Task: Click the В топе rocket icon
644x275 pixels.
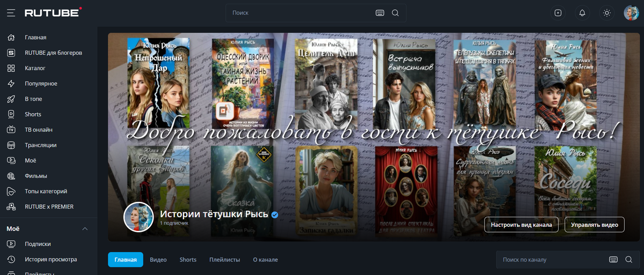Action: [11, 99]
